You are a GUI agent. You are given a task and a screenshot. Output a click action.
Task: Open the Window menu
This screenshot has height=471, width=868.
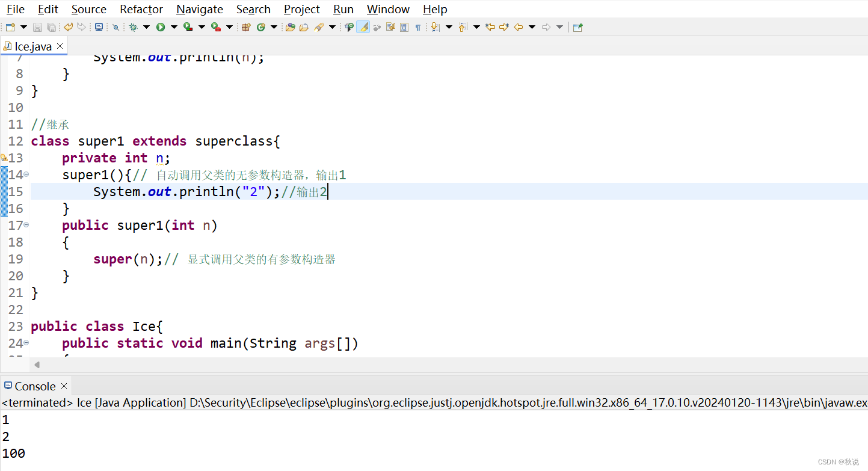389,9
